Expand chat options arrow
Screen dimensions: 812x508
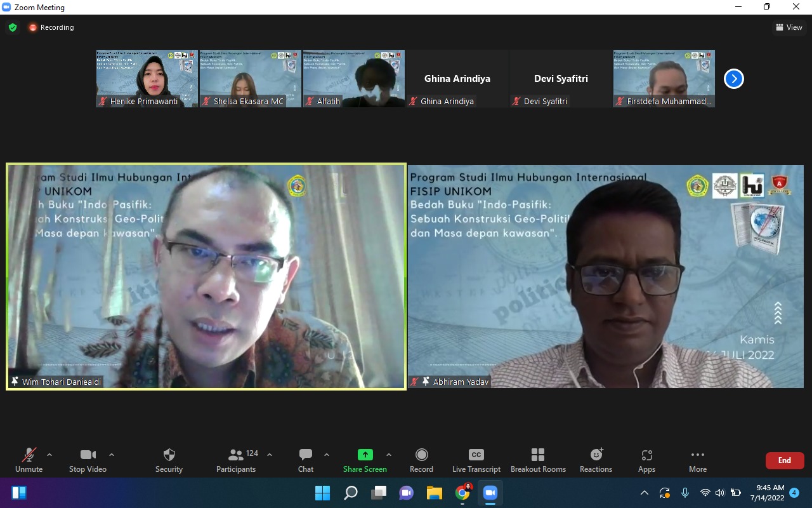tap(327, 455)
